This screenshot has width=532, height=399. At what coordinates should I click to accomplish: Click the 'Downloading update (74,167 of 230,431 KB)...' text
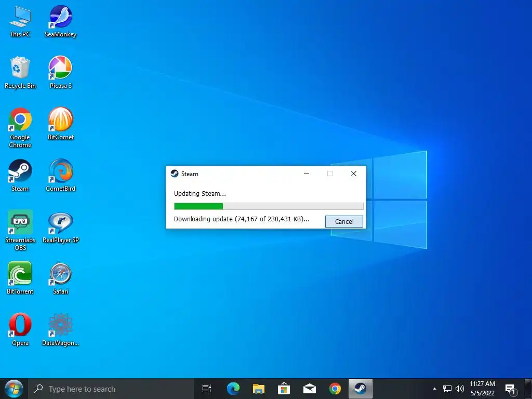pyautogui.click(x=242, y=219)
